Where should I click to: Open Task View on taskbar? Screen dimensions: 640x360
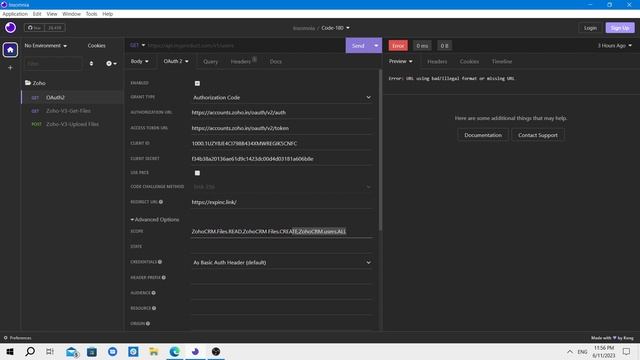click(x=50, y=351)
